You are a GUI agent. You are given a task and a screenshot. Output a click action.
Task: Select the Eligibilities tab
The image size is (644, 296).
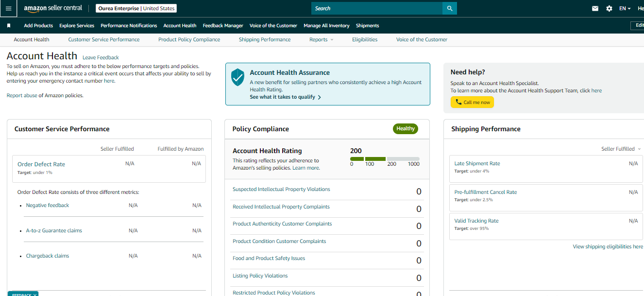[365, 39]
